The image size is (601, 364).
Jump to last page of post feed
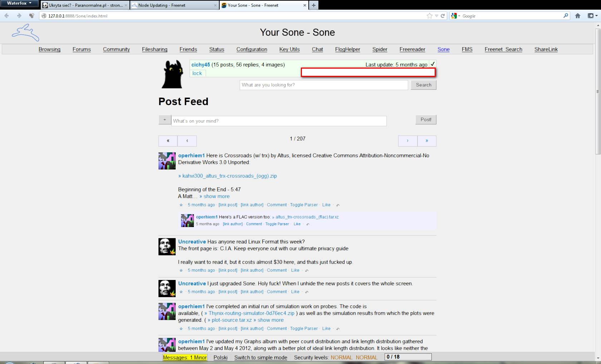[427, 141]
